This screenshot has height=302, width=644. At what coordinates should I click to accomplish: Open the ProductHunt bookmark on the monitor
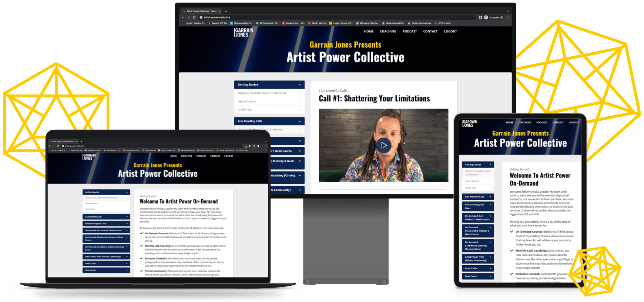(294, 23)
